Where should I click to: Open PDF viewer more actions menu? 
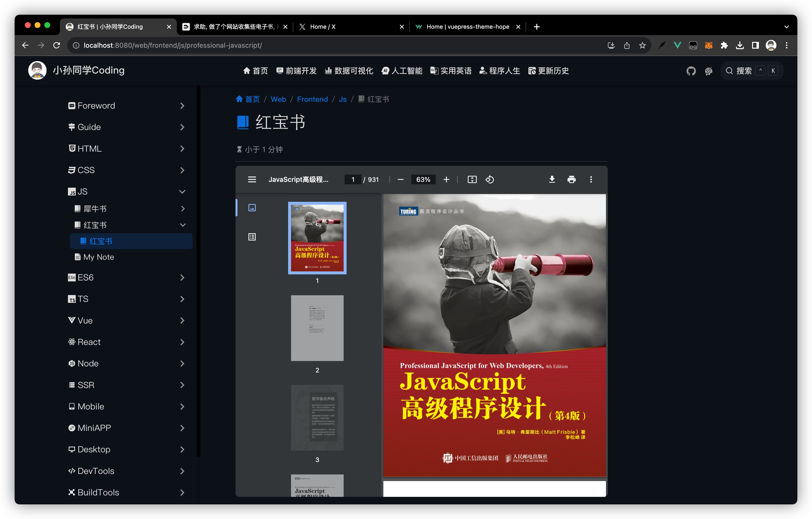[x=591, y=179]
